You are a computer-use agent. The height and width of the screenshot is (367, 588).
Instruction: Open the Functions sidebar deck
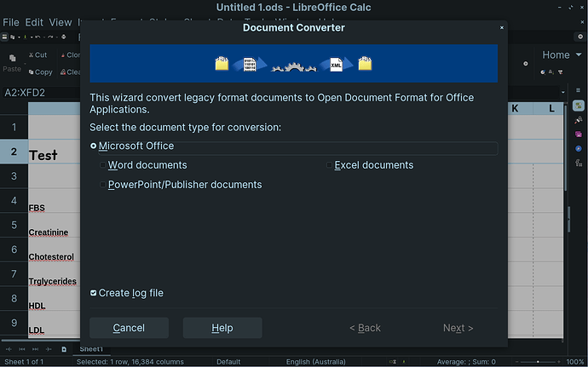[579, 163]
